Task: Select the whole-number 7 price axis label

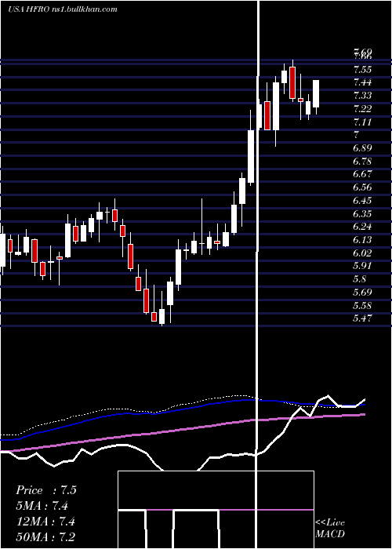Action: tap(356, 135)
